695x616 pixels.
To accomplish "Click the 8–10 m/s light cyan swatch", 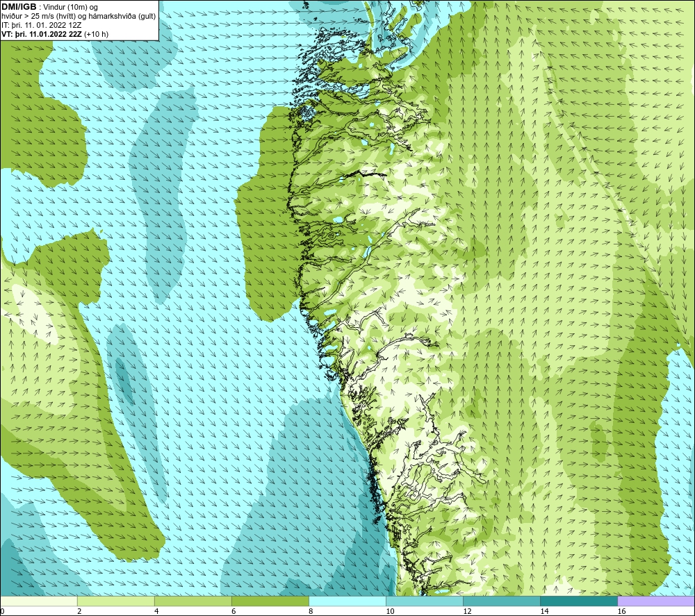I will pos(347,601).
